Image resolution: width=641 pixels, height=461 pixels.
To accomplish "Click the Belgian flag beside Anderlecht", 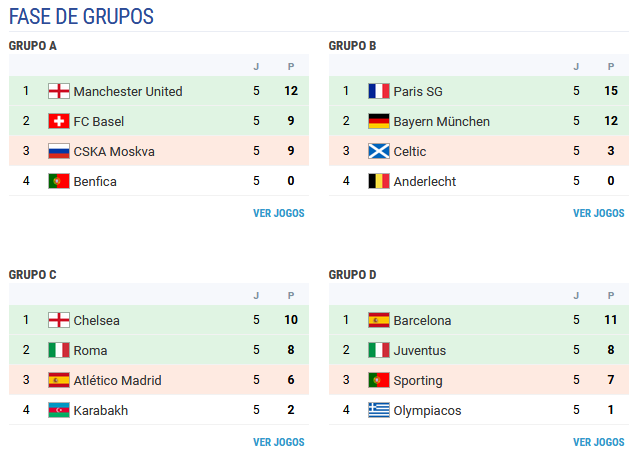I will click(379, 181).
